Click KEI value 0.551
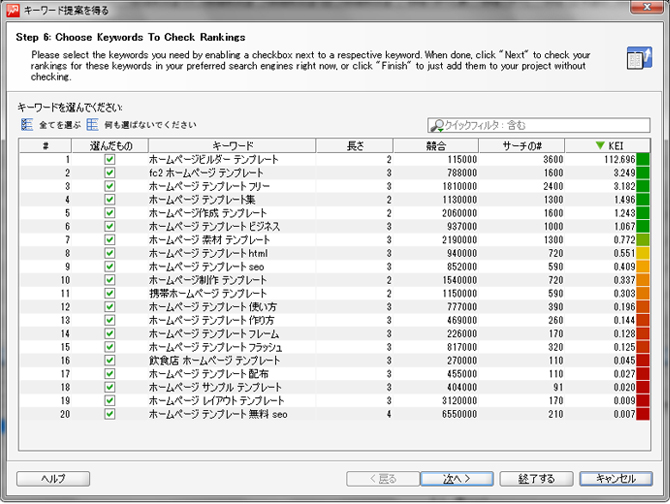The image size is (670, 504). (624, 253)
